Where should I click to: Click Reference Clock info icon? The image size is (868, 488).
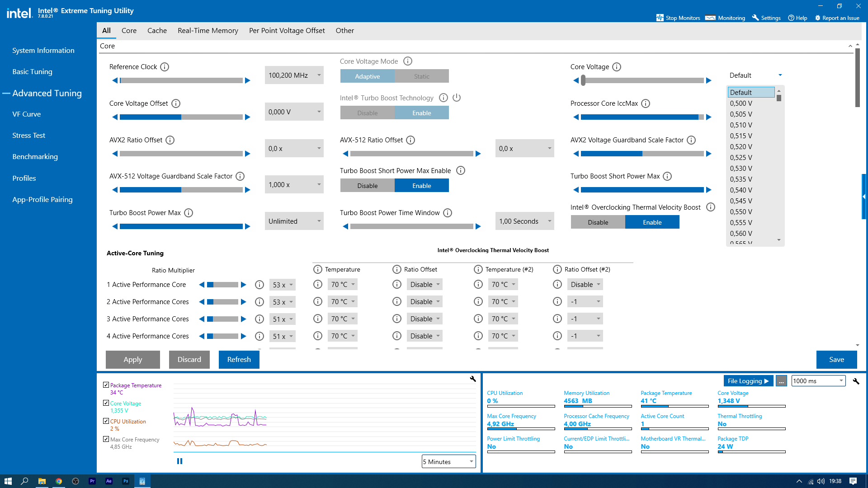coord(165,67)
